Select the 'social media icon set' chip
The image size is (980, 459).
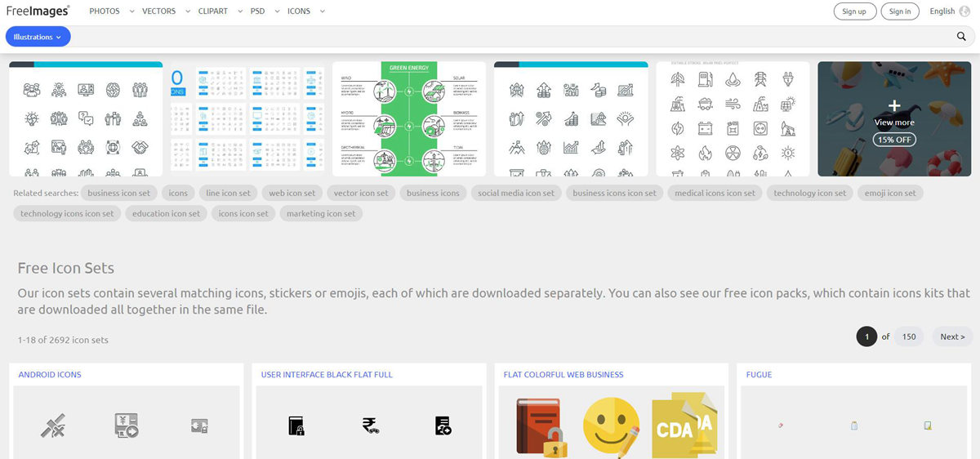pyautogui.click(x=516, y=194)
